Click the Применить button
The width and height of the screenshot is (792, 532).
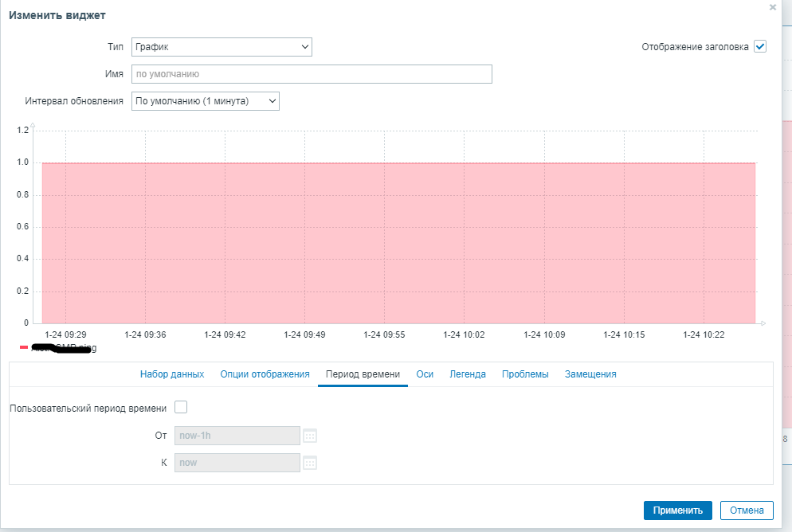pyautogui.click(x=678, y=510)
